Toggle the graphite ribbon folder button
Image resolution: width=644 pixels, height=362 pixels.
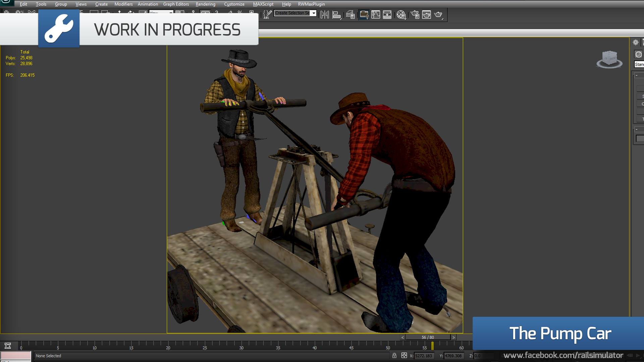pos(364,15)
